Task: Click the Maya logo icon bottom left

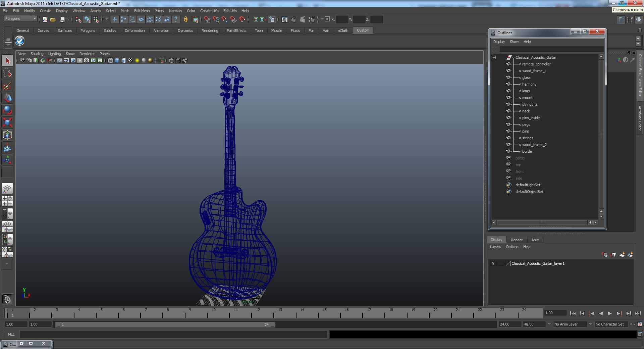Action: 7,299
